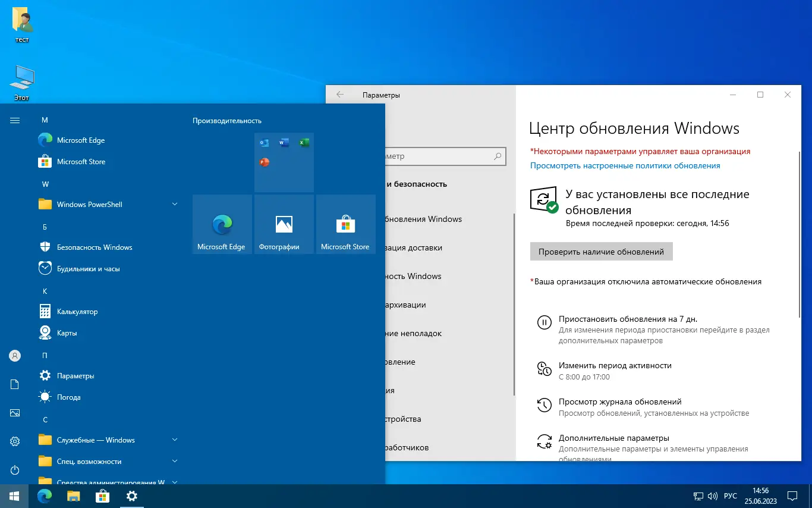Select the Производительность group header

coord(227,121)
